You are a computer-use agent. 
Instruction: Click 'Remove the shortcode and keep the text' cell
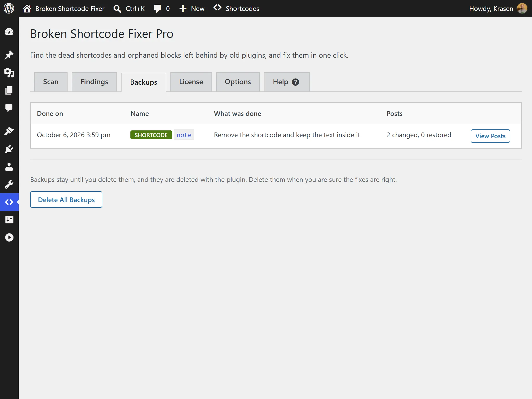[x=287, y=135]
